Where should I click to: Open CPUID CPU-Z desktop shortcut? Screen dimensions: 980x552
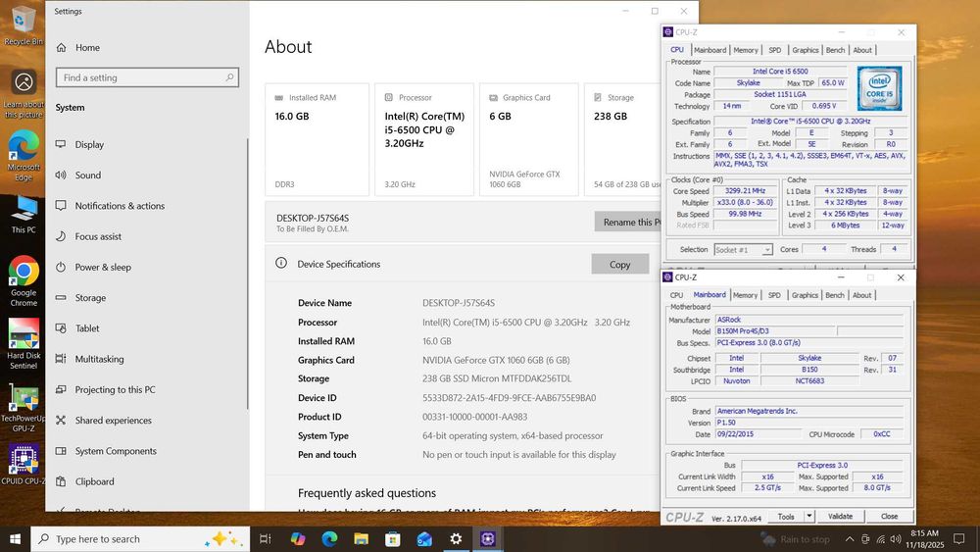pos(24,464)
